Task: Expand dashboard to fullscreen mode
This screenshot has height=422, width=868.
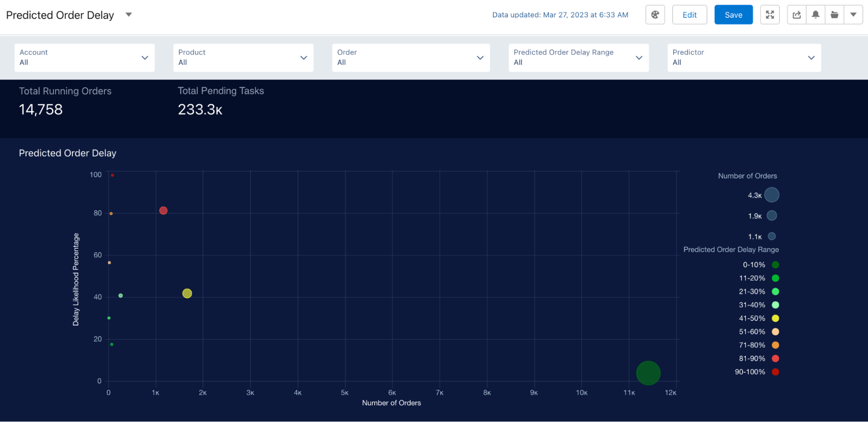Action: tap(770, 14)
